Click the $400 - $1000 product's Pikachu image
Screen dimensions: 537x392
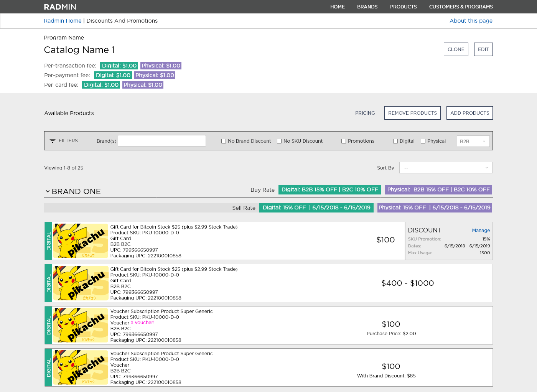click(81, 283)
